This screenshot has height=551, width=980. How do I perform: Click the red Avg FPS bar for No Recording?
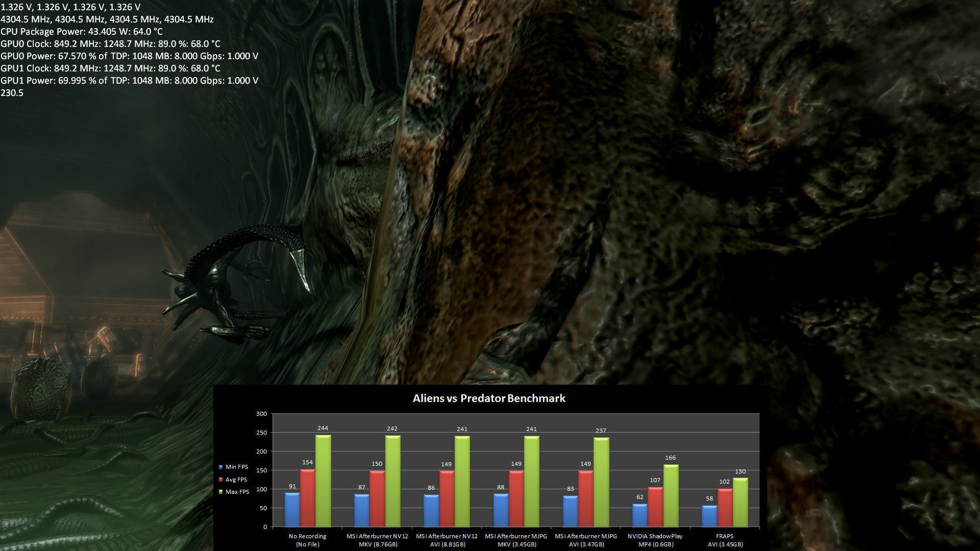(308, 498)
